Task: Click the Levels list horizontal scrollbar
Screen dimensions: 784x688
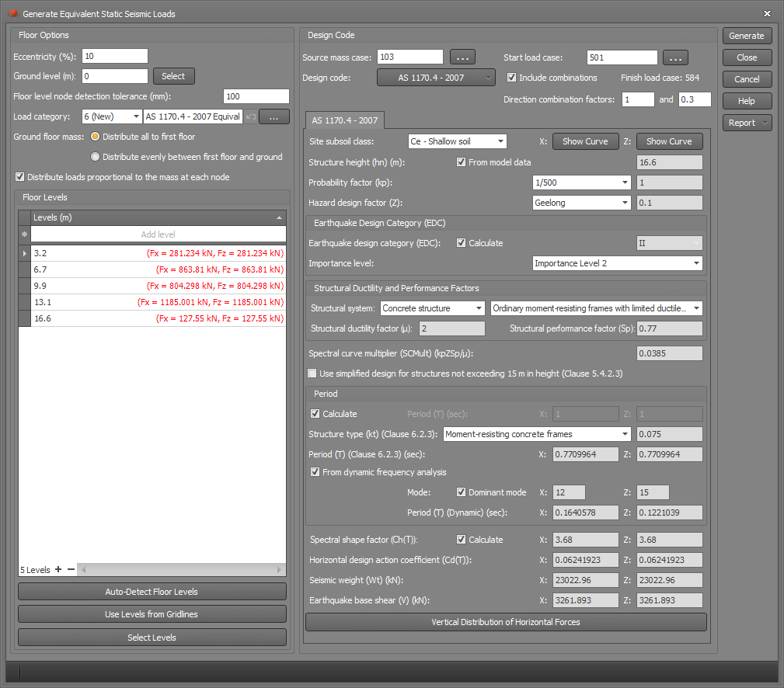Action: [182, 570]
